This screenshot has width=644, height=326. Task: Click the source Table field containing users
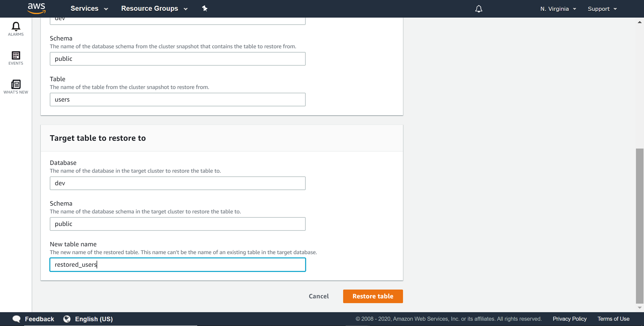pos(177,99)
